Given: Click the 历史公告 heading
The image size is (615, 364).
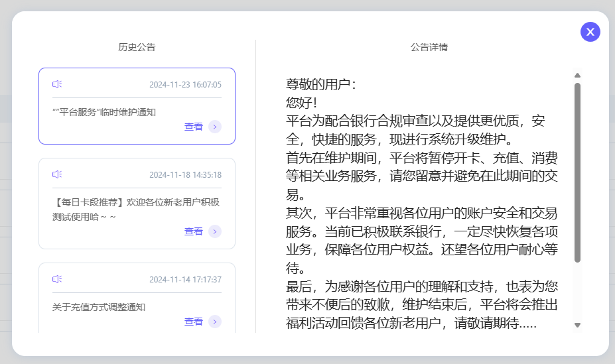Looking at the screenshot, I should [137, 47].
